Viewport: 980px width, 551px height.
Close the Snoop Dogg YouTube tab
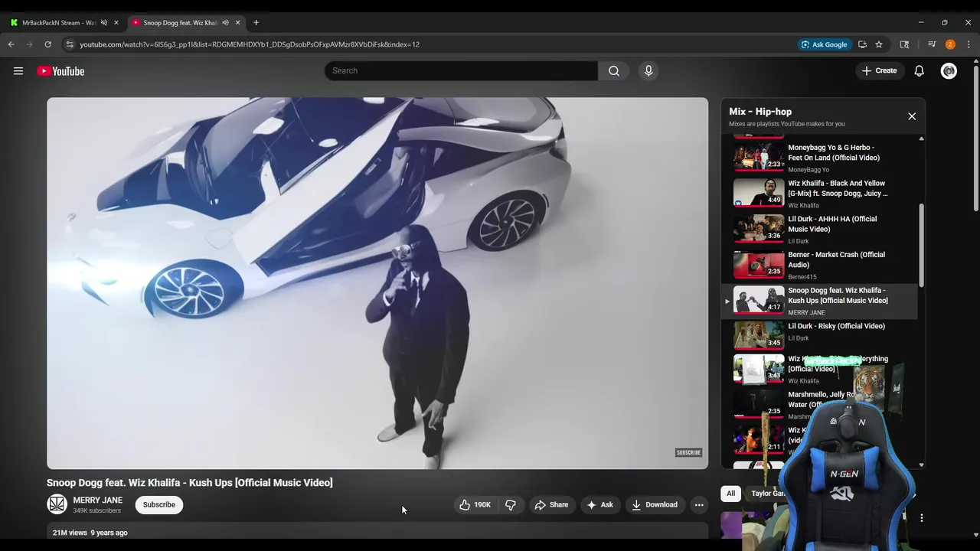tap(238, 23)
